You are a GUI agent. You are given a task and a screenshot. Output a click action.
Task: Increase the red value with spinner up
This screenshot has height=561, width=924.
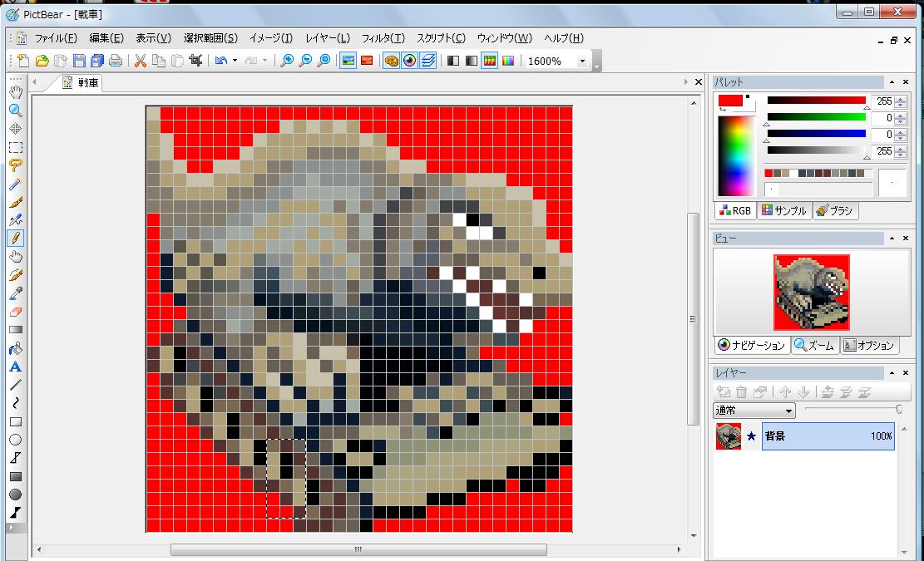click(x=900, y=99)
